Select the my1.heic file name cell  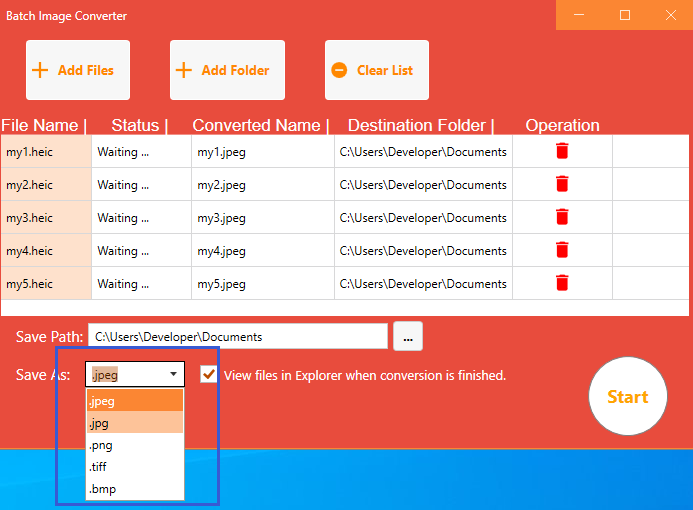click(45, 152)
